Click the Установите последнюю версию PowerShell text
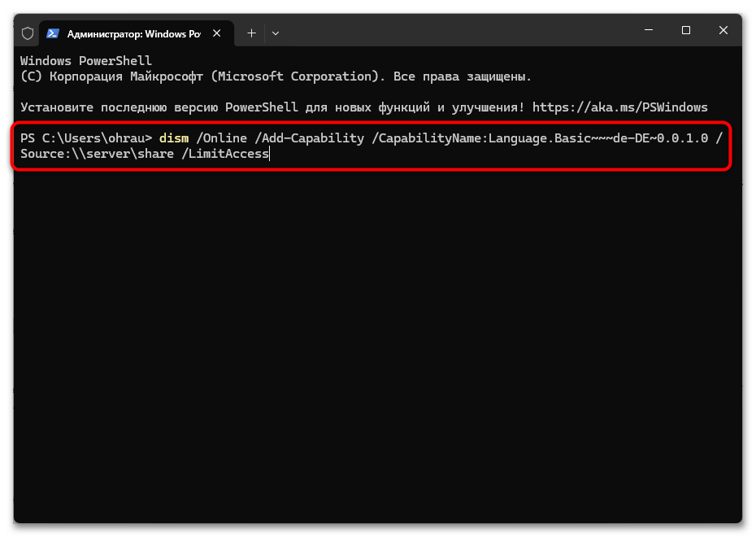Image resolution: width=756 pixels, height=537 pixels. tap(159, 107)
